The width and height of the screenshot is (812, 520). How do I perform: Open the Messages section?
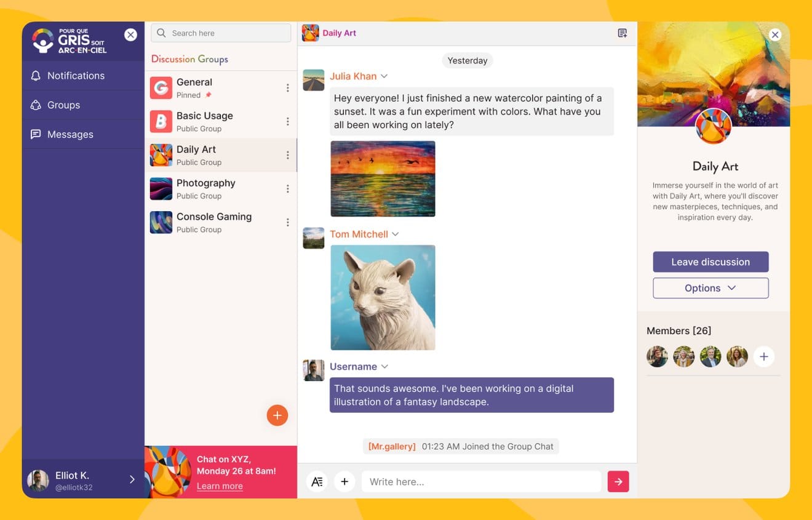[x=83, y=134]
